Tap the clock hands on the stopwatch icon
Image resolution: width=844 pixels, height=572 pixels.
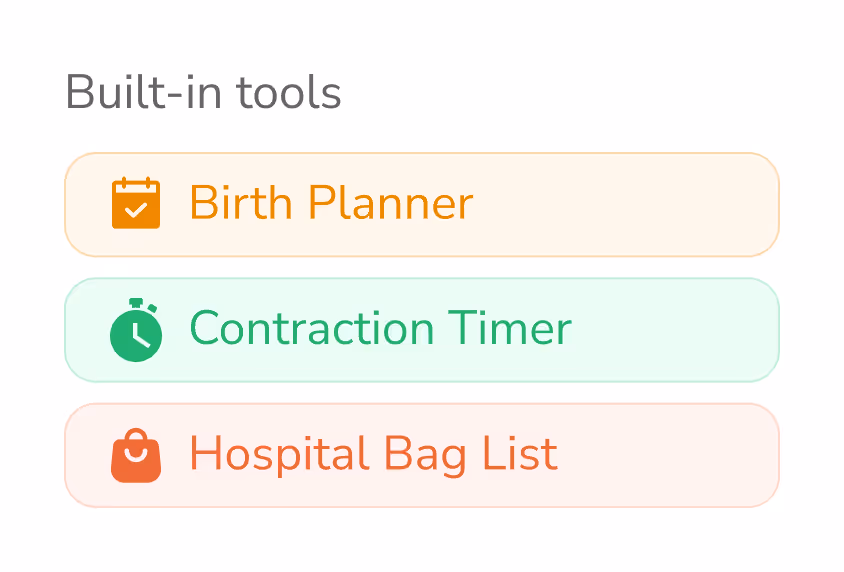[x=138, y=335]
